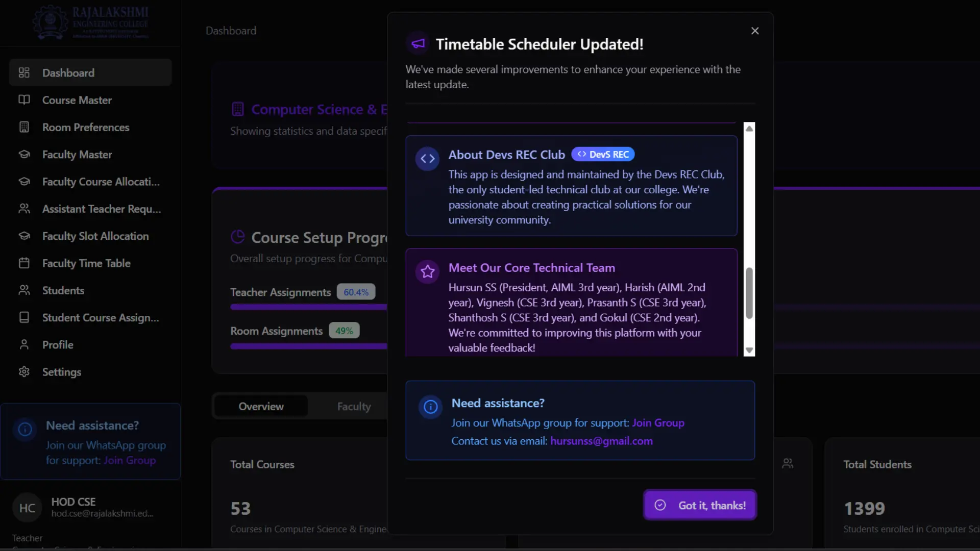Click the DevS REC badge
The height and width of the screenshot is (551, 980).
point(603,154)
